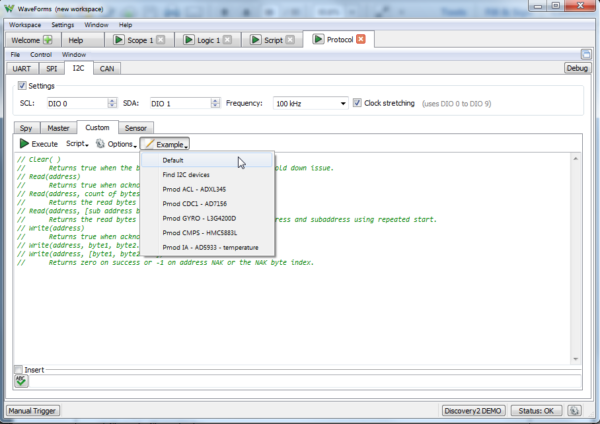Close the Script tab
Viewport: 600px width, 424px height.
pos(290,40)
